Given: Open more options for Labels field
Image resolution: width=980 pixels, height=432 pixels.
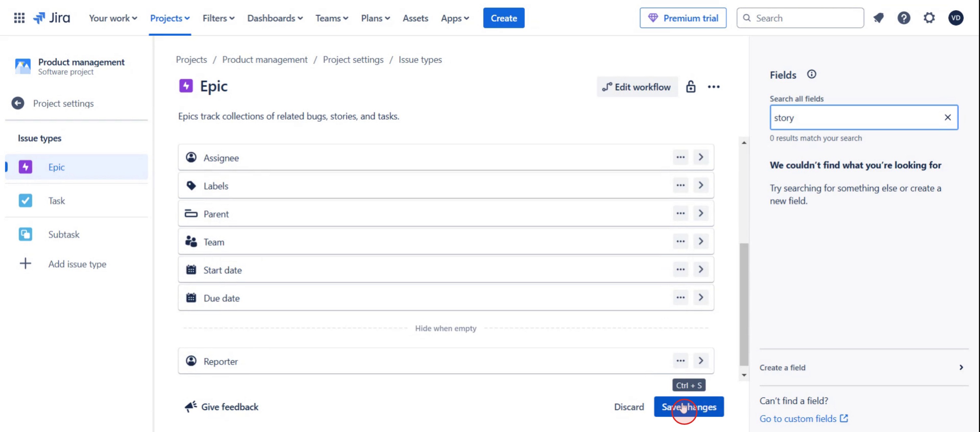Looking at the screenshot, I should [x=680, y=186].
